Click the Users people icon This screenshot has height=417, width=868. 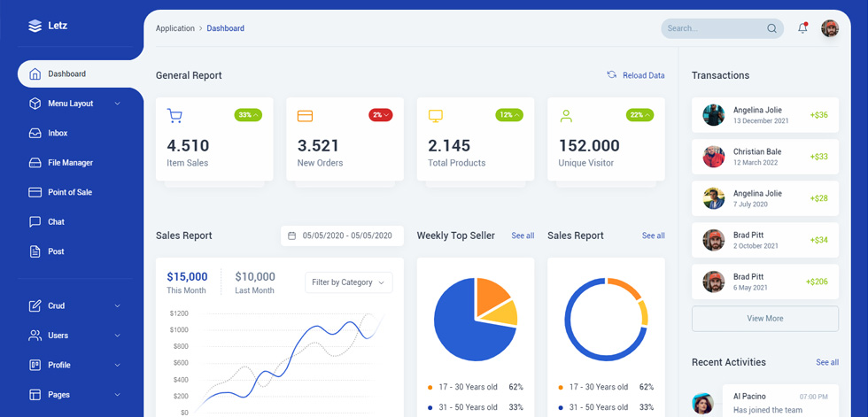(x=35, y=336)
